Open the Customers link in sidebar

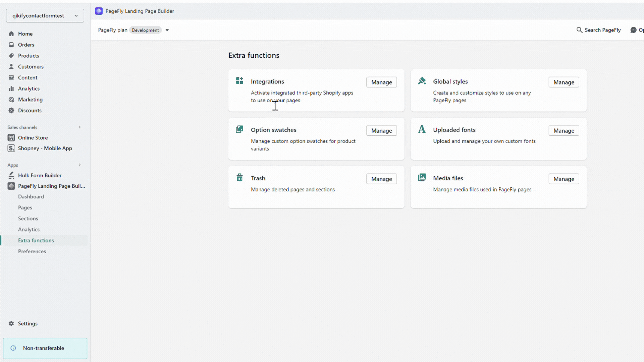click(x=31, y=67)
